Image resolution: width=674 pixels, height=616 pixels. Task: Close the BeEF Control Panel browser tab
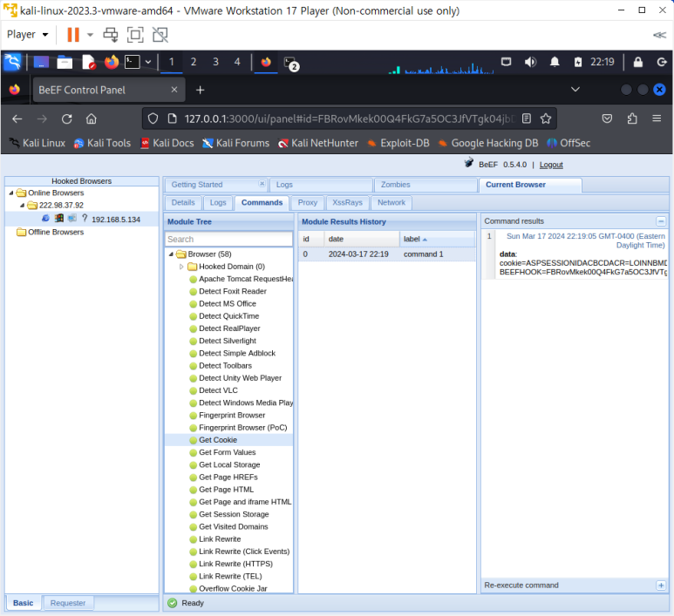(x=174, y=90)
